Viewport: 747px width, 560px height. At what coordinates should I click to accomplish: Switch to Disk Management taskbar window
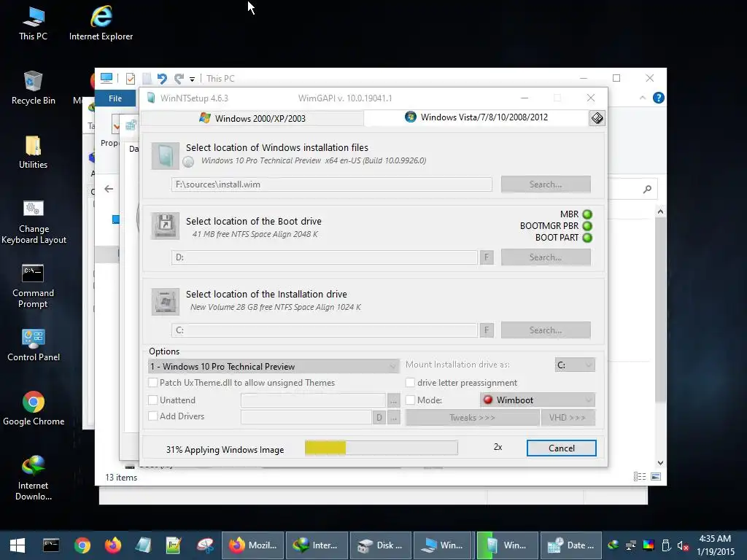381,545
